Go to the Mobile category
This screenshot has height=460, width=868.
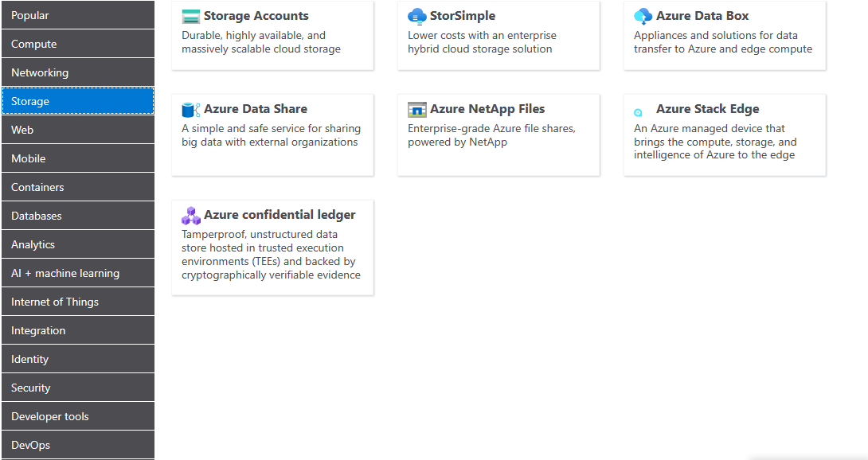(78, 158)
